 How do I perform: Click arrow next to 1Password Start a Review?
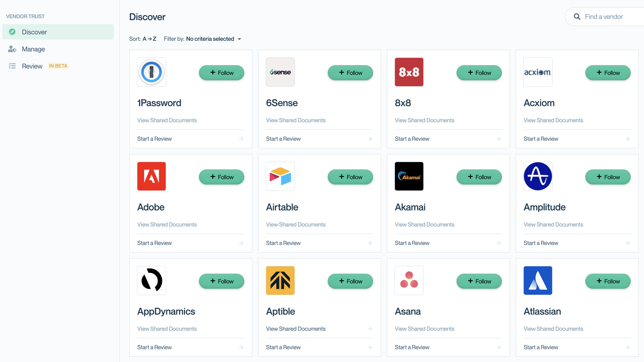[241, 139]
